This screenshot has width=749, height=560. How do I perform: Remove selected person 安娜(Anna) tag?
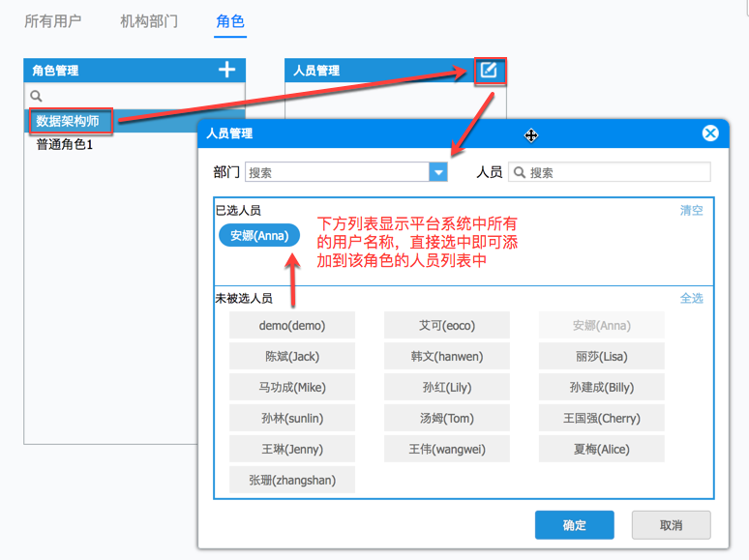259,235
